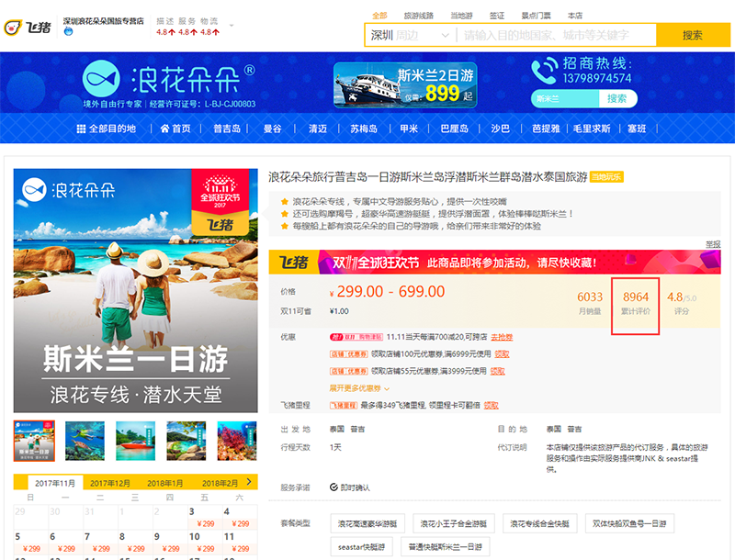
Task: Select the red coral thumbnail
Action: [237, 441]
